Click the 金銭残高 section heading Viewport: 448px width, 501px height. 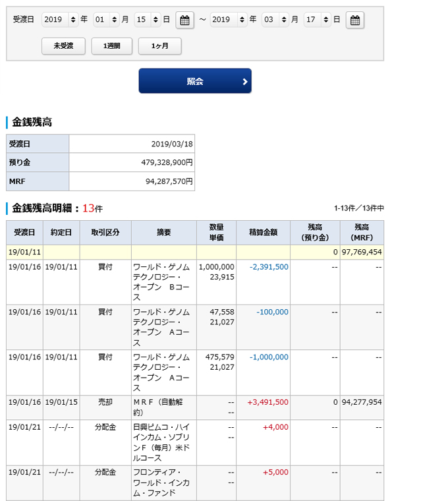point(32,122)
